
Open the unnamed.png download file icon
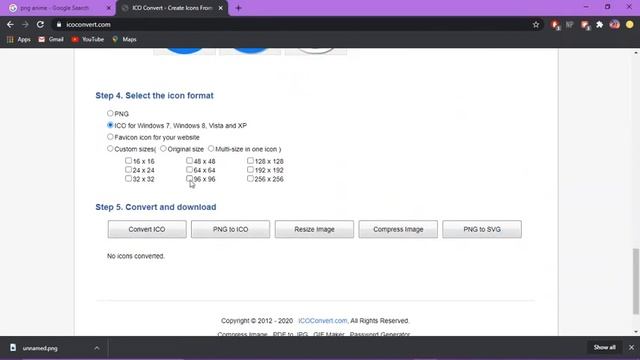(13, 348)
